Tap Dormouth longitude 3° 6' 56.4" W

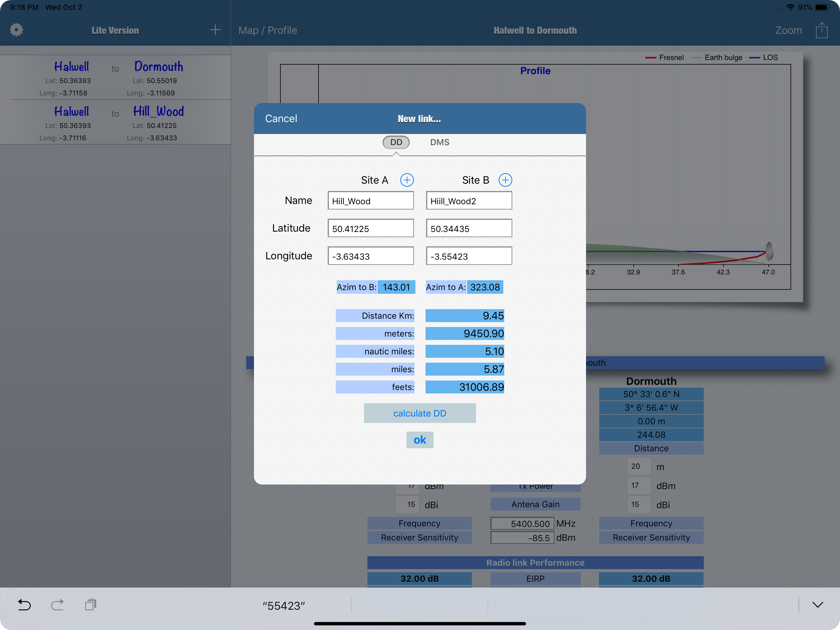tap(651, 408)
